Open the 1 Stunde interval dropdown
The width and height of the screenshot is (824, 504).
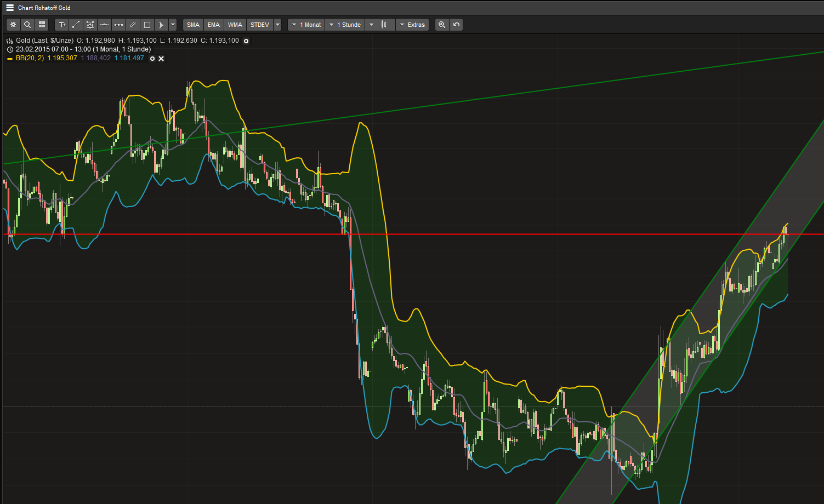tap(345, 25)
